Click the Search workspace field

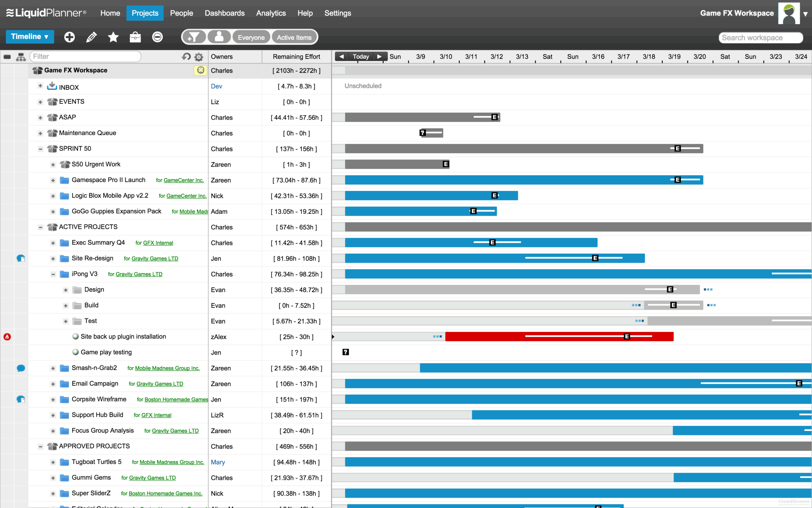[761, 38]
